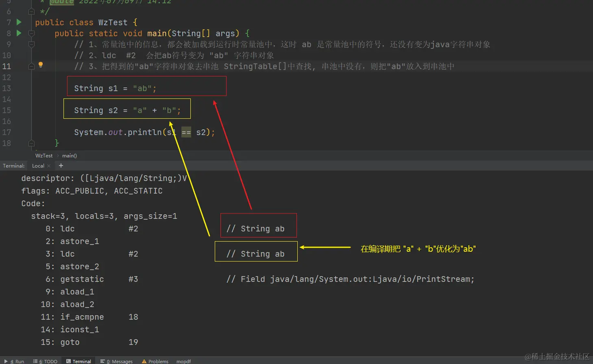The width and height of the screenshot is (593, 364).
Task: Collapse the comment block fold marker on line 9
Action: coord(31,44)
